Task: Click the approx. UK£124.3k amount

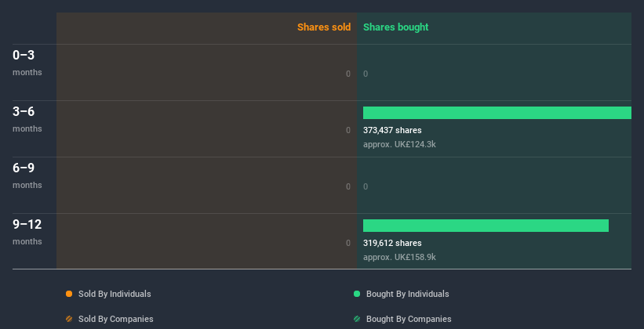Action: coord(399,144)
